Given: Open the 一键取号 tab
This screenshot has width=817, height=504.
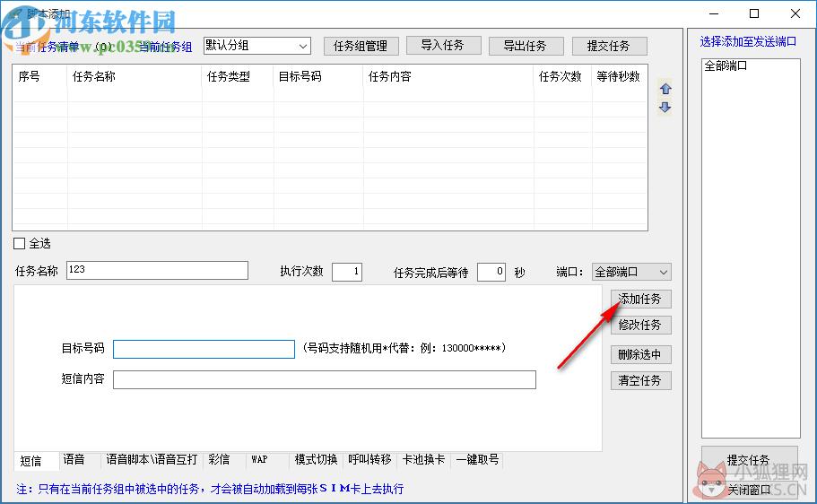Looking at the screenshot, I should coord(477,459).
